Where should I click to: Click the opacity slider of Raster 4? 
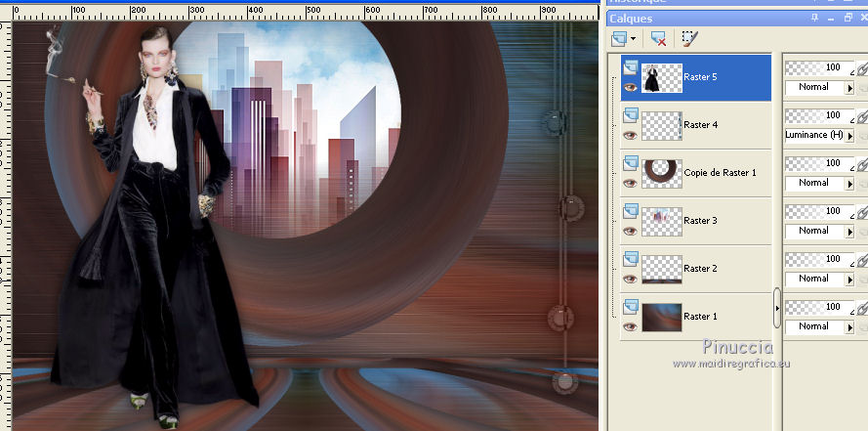(820, 115)
